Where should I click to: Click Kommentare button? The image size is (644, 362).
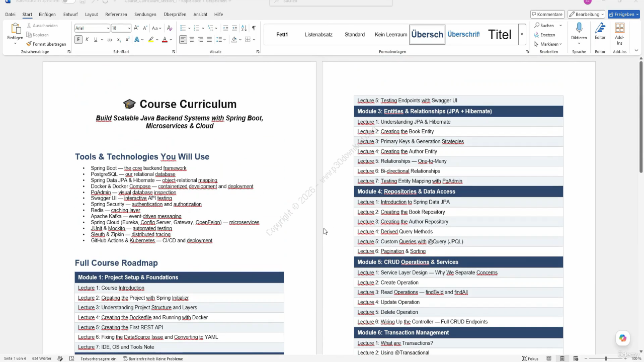click(x=547, y=15)
